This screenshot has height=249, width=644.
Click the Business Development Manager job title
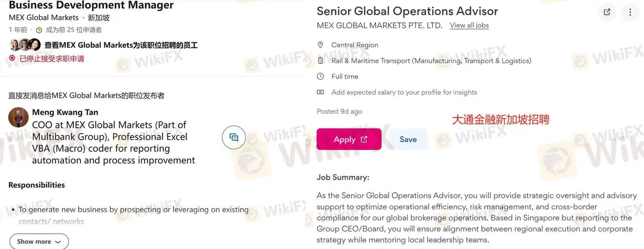pos(91,6)
